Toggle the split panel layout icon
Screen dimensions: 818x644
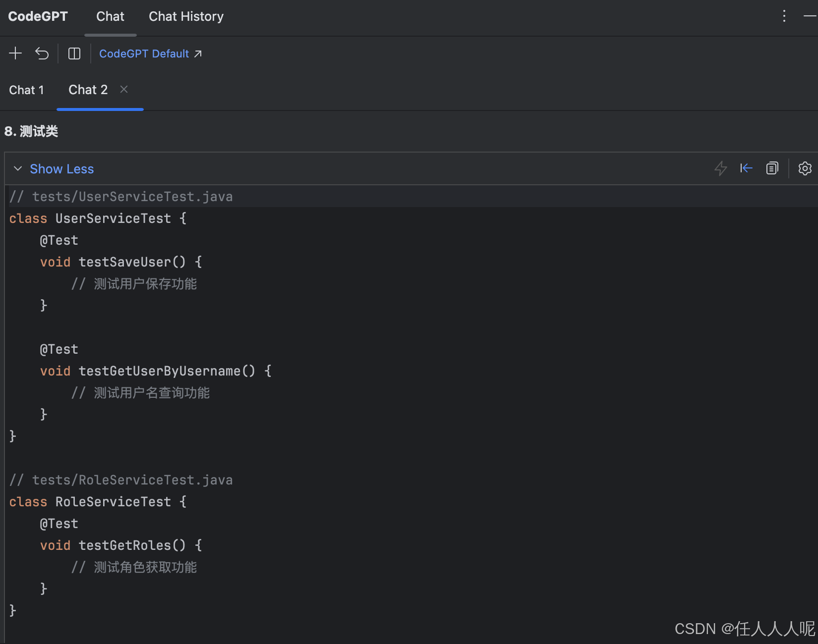click(74, 54)
